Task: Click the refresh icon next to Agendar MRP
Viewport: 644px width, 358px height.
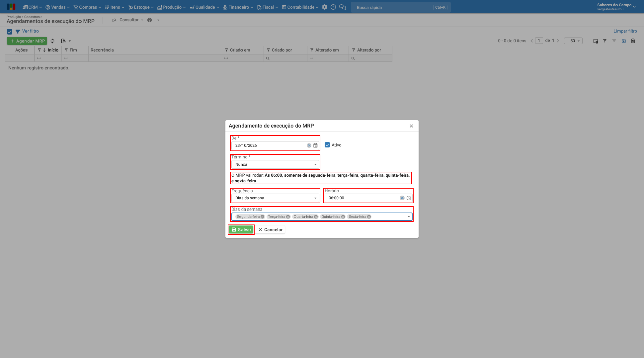Action: point(52,41)
